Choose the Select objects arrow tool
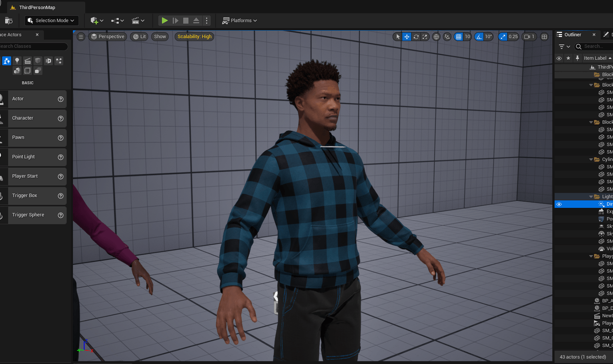Viewport: 613px width, 364px height. pyautogui.click(x=397, y=37)
